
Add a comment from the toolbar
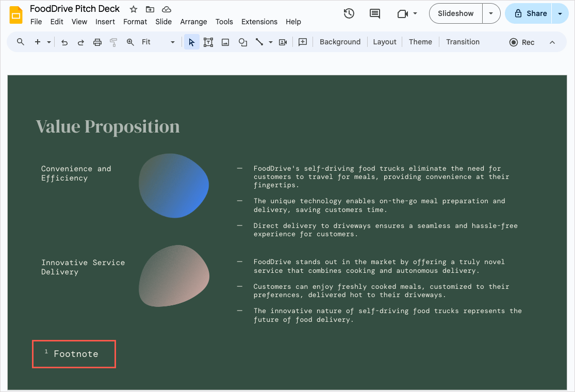coord(303,42)
